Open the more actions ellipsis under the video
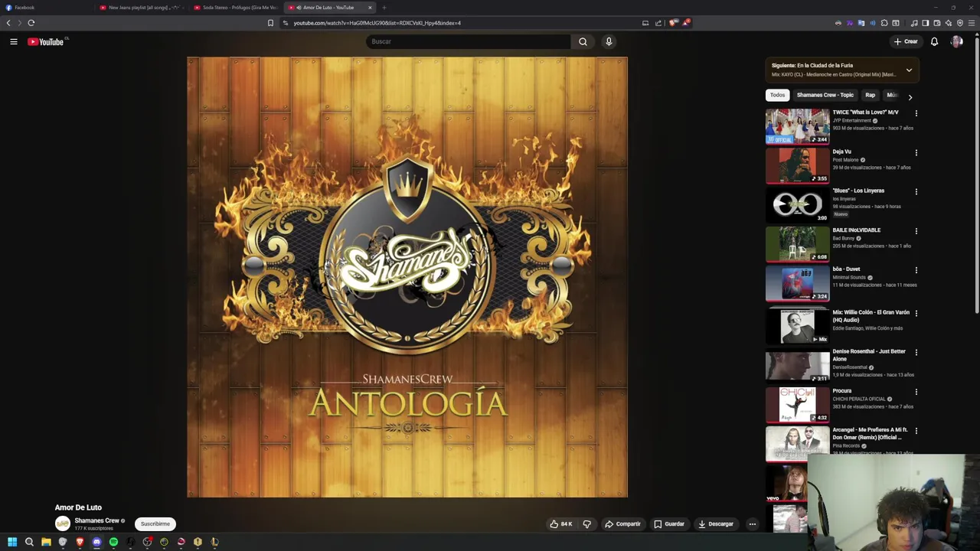Screen dimensions: 980x551 753,524
